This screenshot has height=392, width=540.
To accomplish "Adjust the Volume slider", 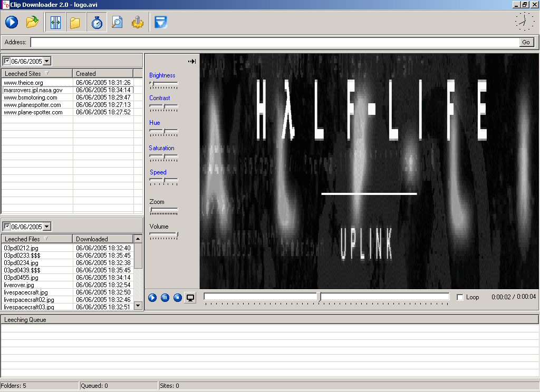I will [163, 236].
